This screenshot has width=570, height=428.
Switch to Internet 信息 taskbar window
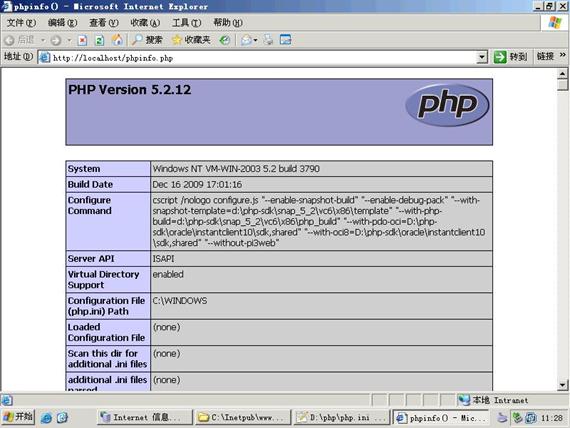tap(145, 417)
